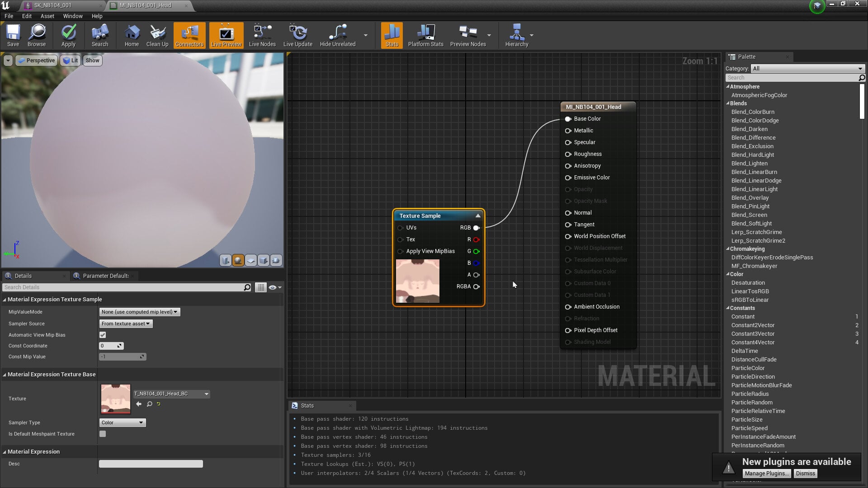
Task: Click Hide Unrelated toolbar icon
Action: click(338, 35)
